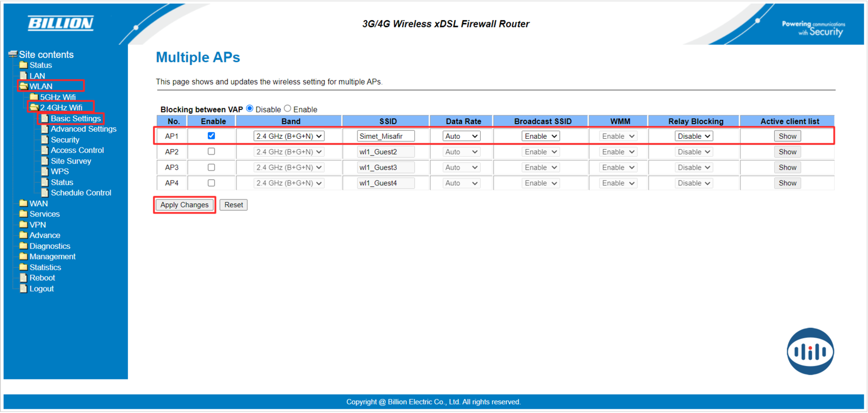This screenshot has width=868, height=413.
Task: Click the Apply Changes button
Action: [184, 205]
